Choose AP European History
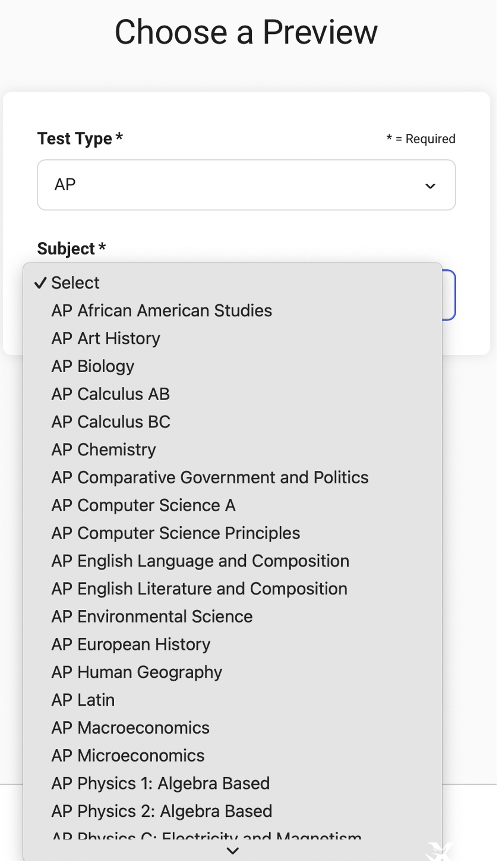 (232, 645)
